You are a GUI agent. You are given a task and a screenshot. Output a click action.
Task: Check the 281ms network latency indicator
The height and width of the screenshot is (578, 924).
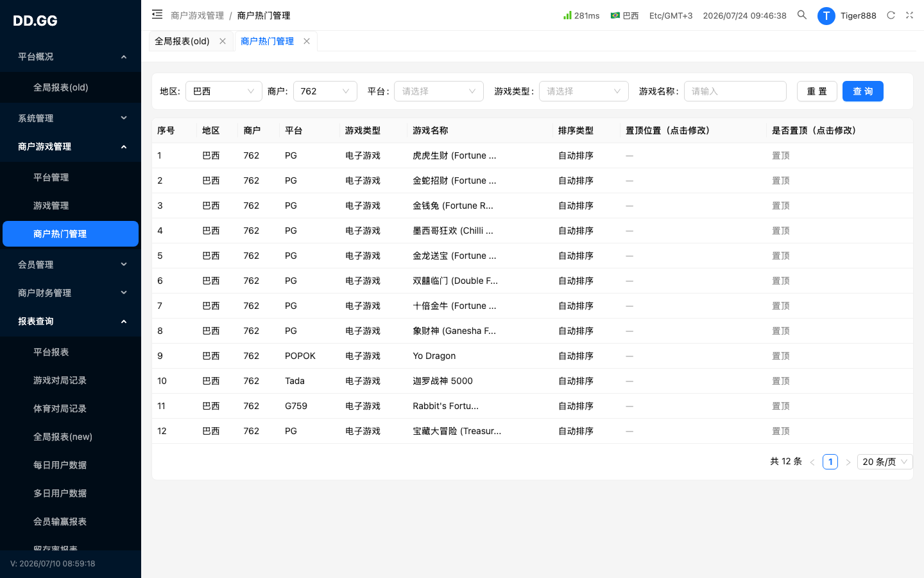(581, 15)
